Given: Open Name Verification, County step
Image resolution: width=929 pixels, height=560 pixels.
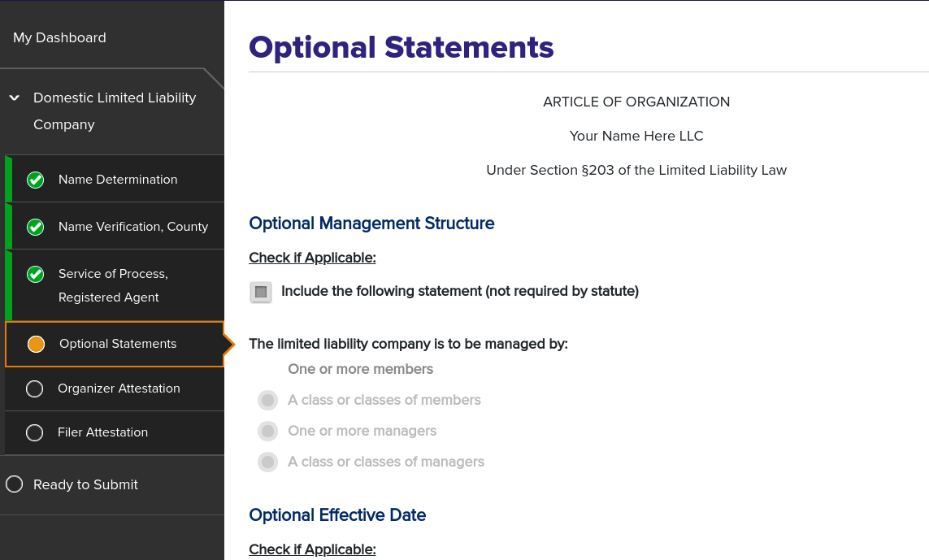Looking at the screenshot, I should pos(133,227).
